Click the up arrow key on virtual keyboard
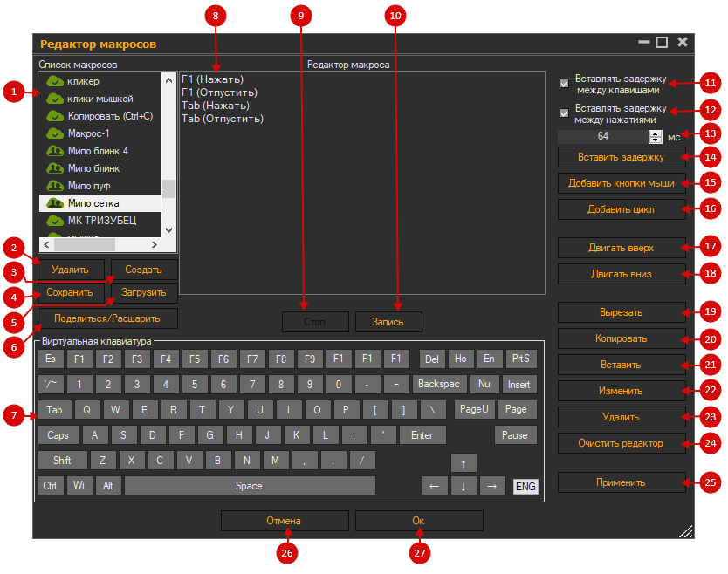The image size is (728, 574). click(464, 463)
